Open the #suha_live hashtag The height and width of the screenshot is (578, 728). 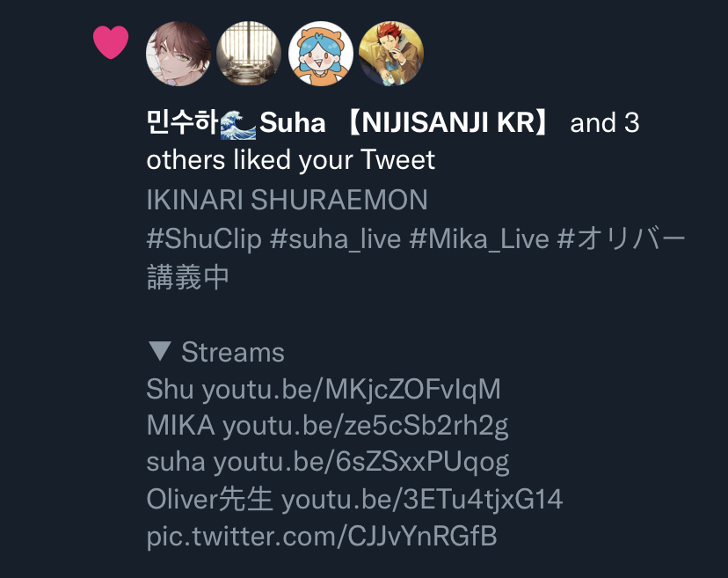pyautogui.click(x=335, y=239)
